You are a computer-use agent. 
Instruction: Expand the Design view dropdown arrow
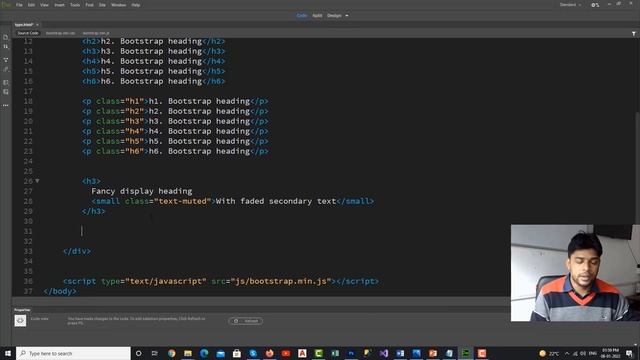click(x=347, y=16)
